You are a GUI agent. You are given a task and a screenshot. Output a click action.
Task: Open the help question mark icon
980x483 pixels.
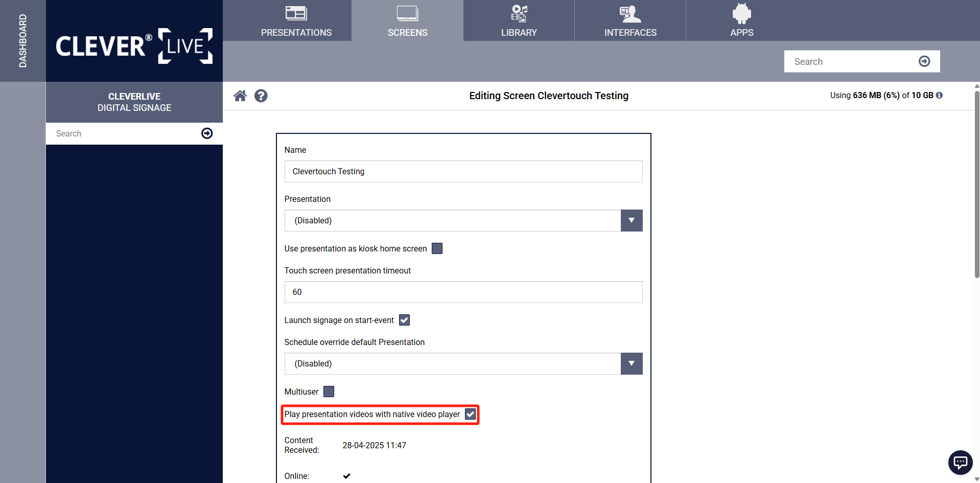tap(261, 96)
